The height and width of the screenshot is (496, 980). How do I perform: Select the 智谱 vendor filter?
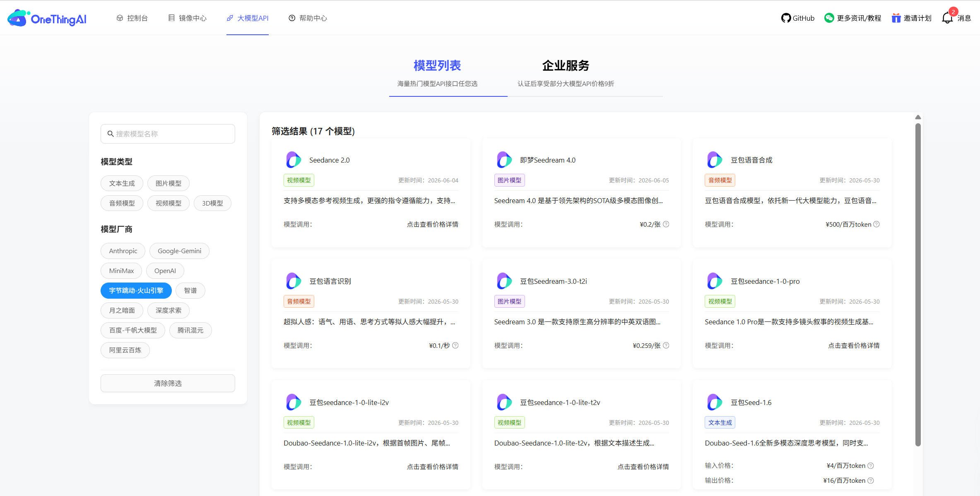190,290
